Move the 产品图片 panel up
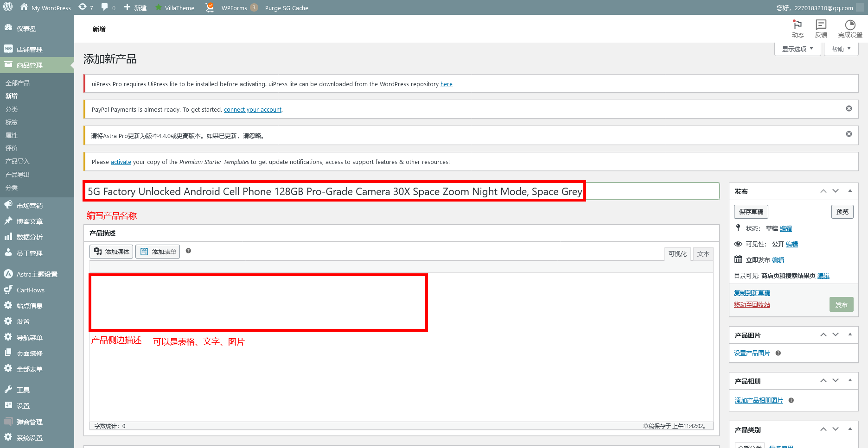 point(823,334)
